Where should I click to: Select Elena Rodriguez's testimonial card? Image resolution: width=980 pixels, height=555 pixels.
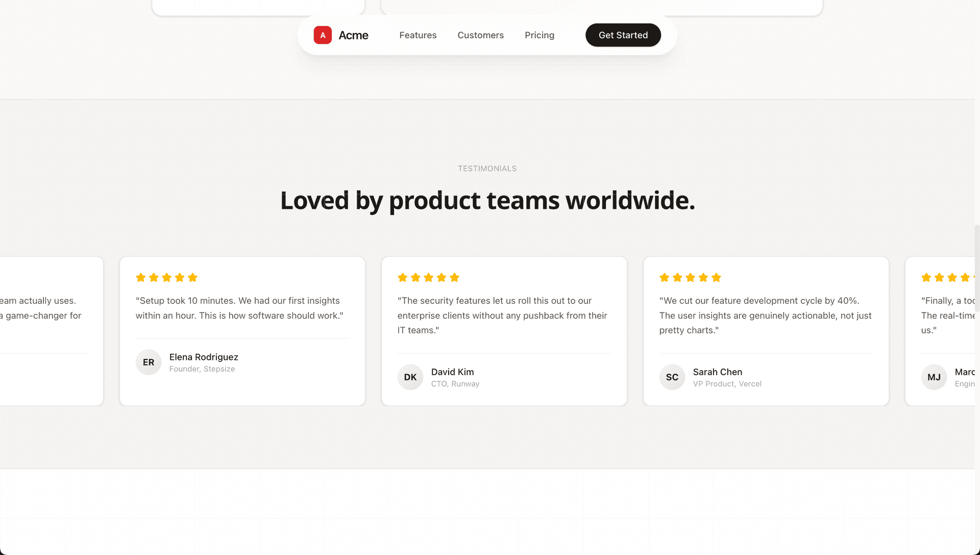pos(242,331)
